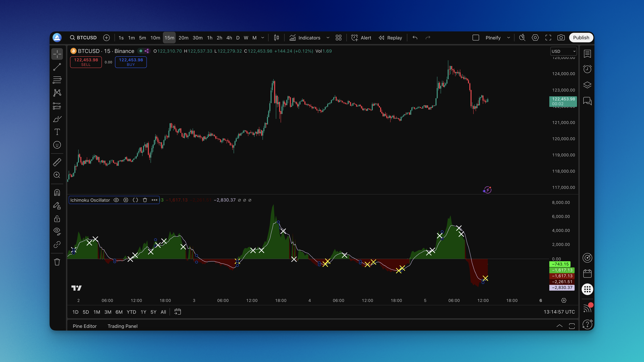644x362 pixels.
Task: Select the 1h timeframe interval
Action: [210, 38]
